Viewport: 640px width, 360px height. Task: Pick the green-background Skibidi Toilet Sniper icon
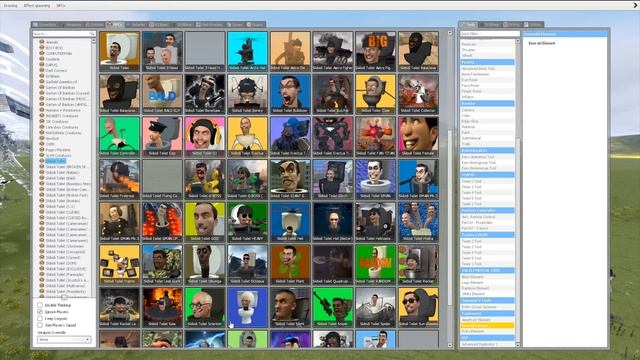pyautogui.click(x=333, y=307)
